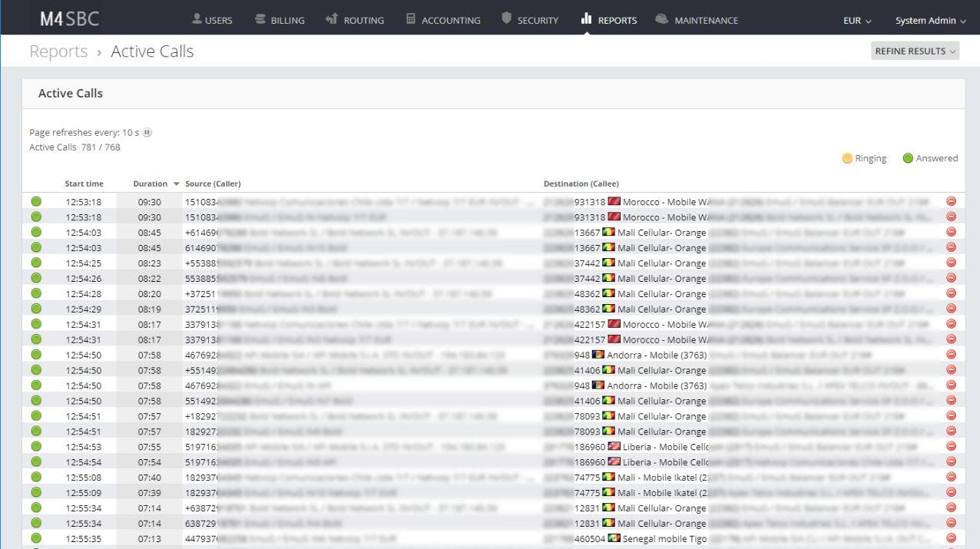Open the EUR currency dropdown
The image size is (980, 549).
[x=856, y=21]
